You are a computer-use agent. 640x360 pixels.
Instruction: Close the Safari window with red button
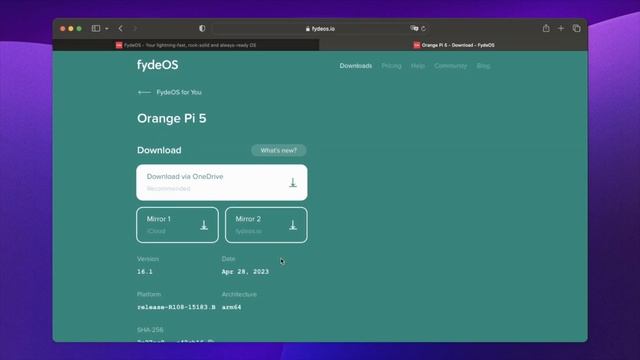[62, 29]
